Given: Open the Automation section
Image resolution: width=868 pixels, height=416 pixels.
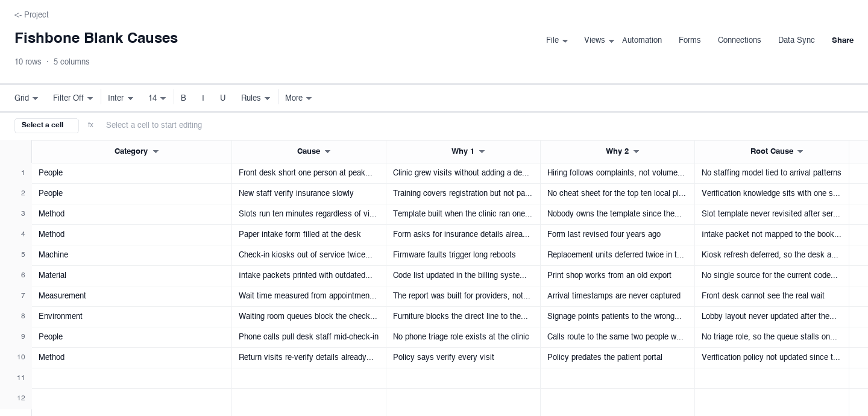Looking at the screenshot, I should pyautogui.click(x=642, y=40).
